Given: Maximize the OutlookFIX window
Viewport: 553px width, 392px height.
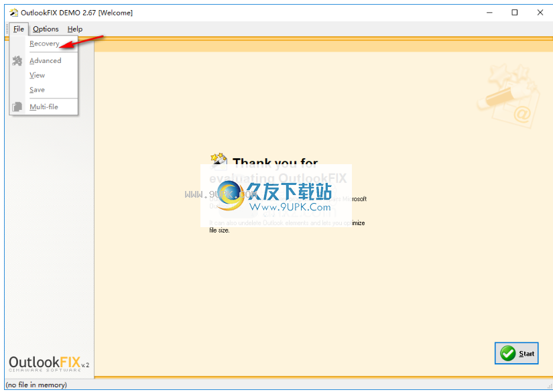Looking at the screenshot, I should coord(515,13).
